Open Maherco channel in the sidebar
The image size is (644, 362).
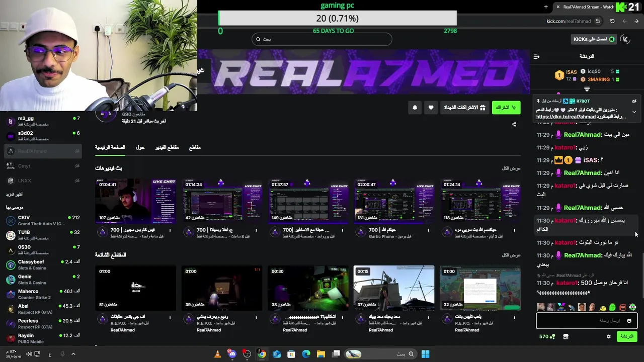43,294
